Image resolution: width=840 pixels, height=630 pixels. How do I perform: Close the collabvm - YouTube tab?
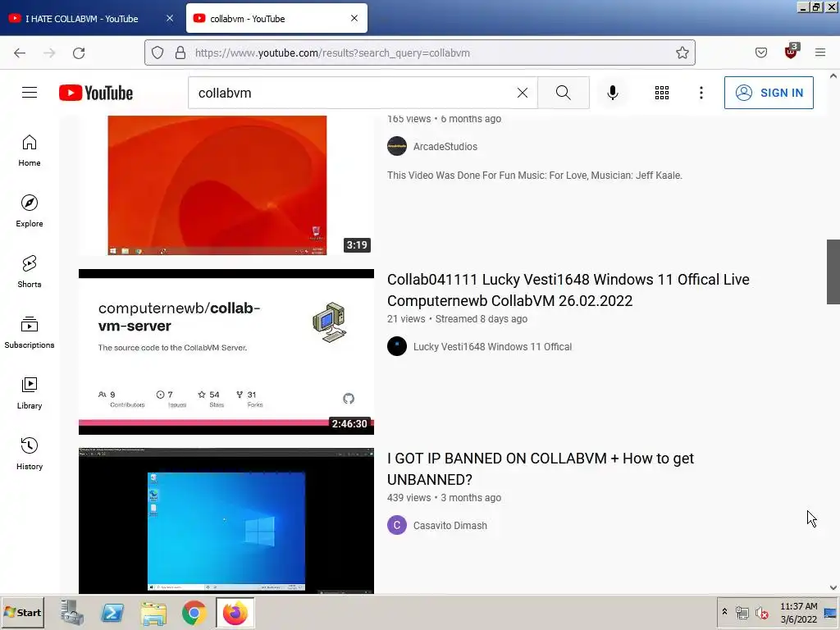coord(354,18)
